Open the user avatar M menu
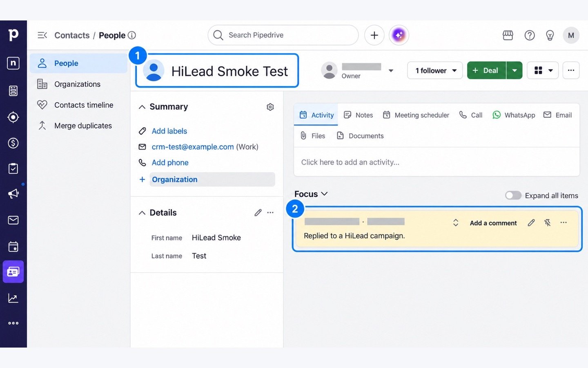This screenshot has height=368, width=588. click(x=571, y=35)
